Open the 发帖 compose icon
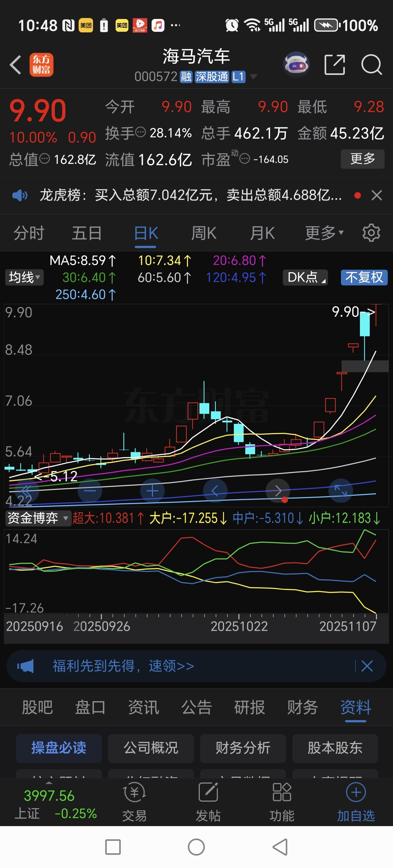 pos(208,792)
